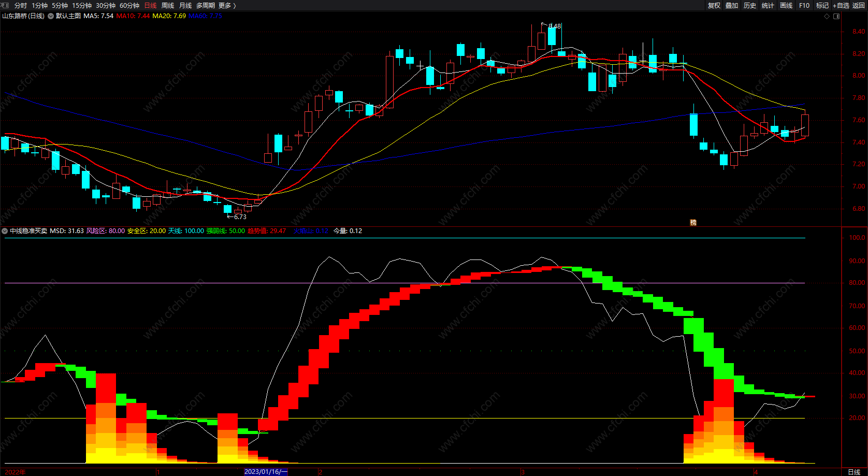
Task: Click the 天线: 100.00 label
Action: 186,231
